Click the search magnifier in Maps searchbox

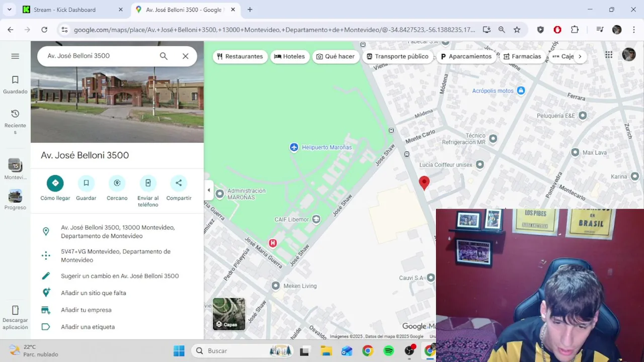coord(164,56)
